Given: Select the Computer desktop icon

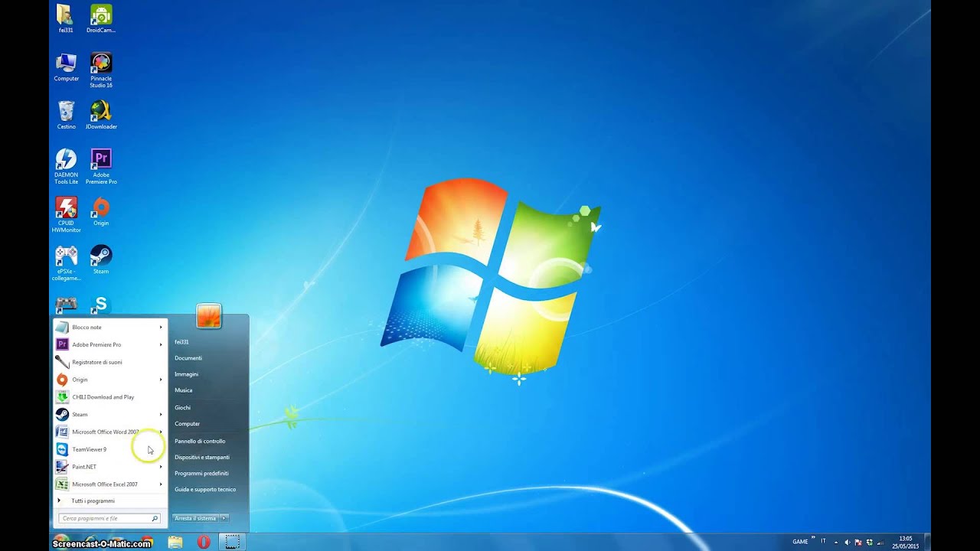Looking at the screenshot, I should [66, 67].
